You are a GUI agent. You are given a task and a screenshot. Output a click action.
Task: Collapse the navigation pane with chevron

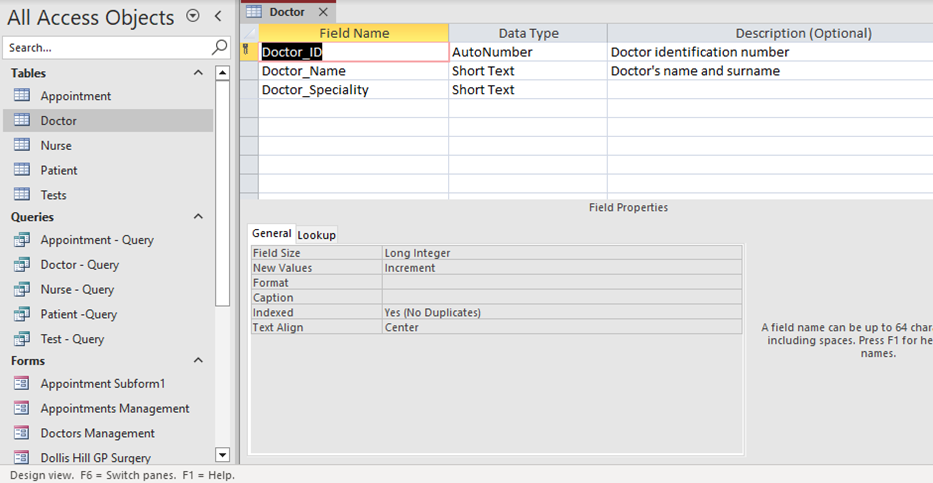pos(217,16)
